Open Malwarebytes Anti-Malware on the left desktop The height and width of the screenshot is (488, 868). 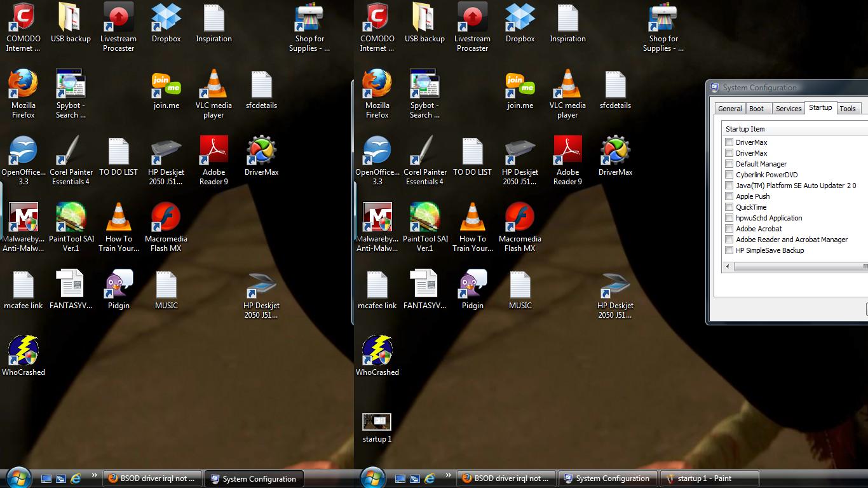point(24,227)
